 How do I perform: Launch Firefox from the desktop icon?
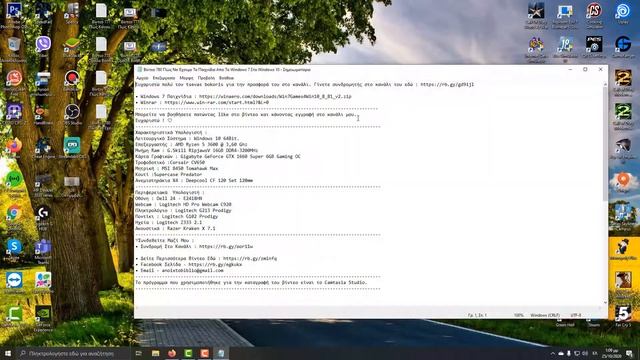tap(14, 145)
